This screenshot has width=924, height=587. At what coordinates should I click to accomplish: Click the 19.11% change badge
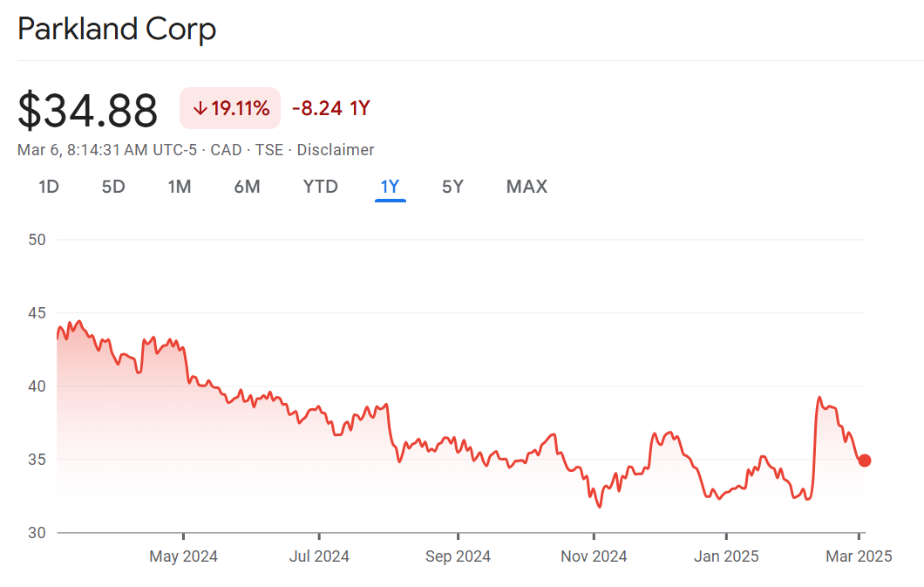230,109
